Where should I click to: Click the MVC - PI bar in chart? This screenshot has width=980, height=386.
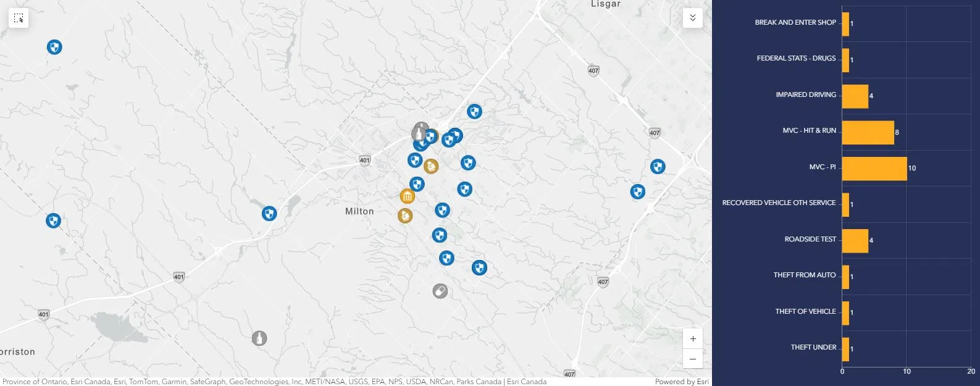[x=874, y=168]
